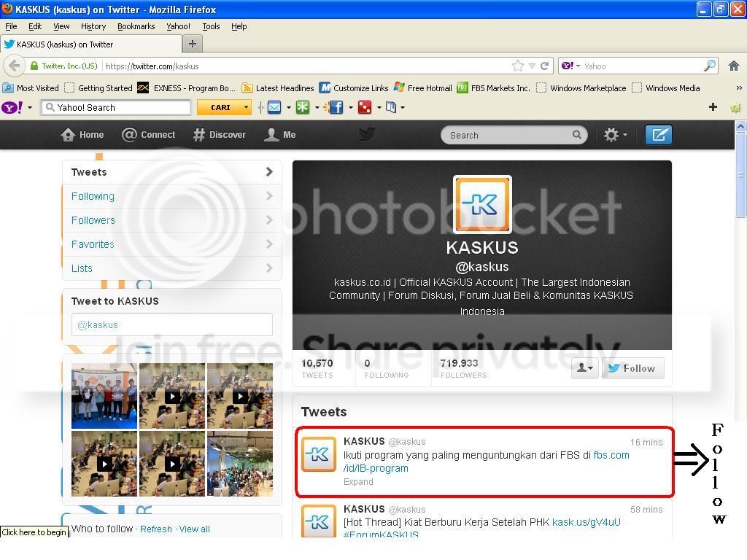Click the Tweet to KASKUS input field

[x=172, y=324]
